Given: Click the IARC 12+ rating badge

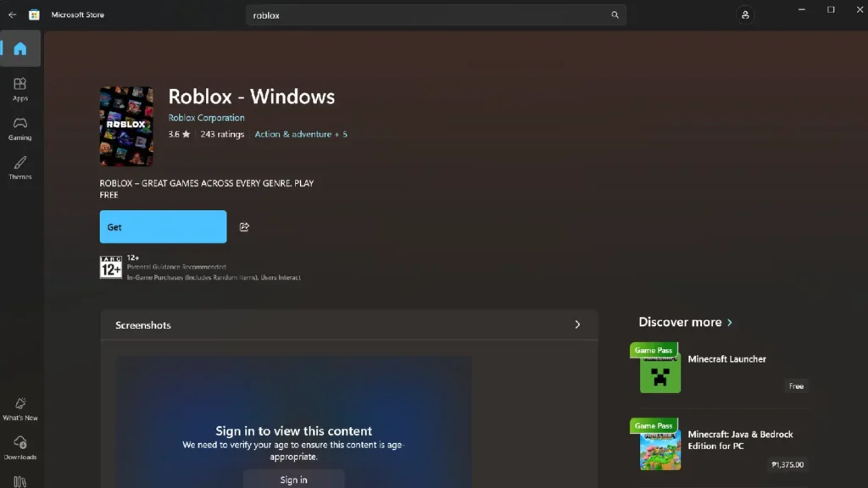Looking at the screenshot, I should [x=111, y=267].
